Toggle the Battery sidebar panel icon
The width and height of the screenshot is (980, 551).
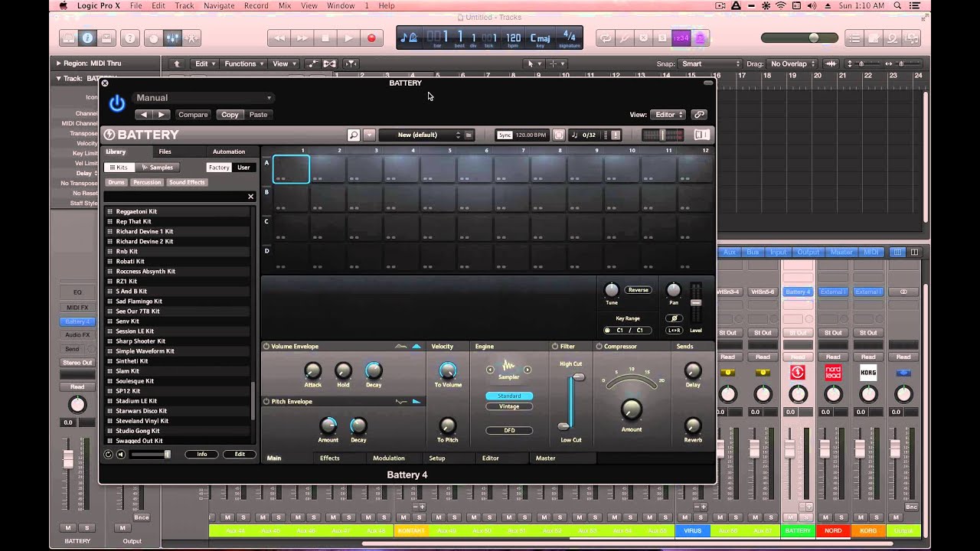(701, 135)
